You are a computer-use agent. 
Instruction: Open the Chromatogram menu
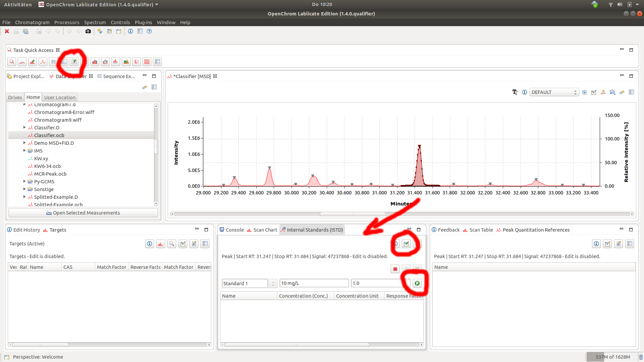pos(32,22)
